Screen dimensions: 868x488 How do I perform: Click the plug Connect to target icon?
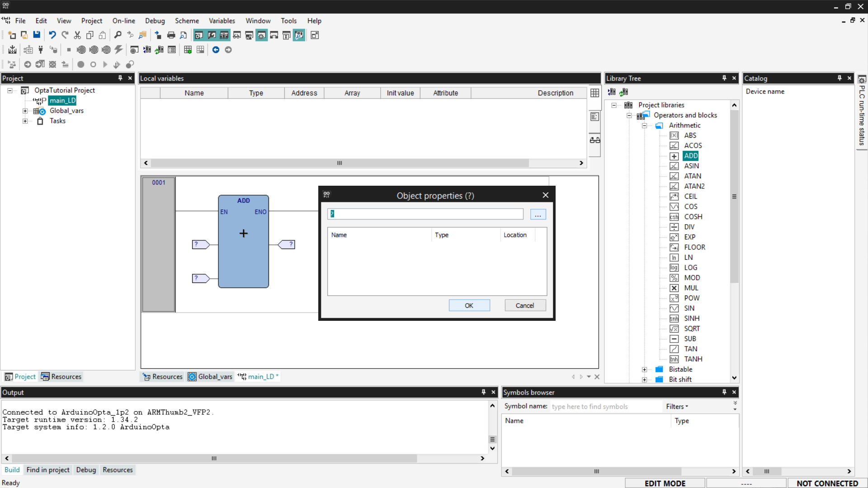[41, 50]
